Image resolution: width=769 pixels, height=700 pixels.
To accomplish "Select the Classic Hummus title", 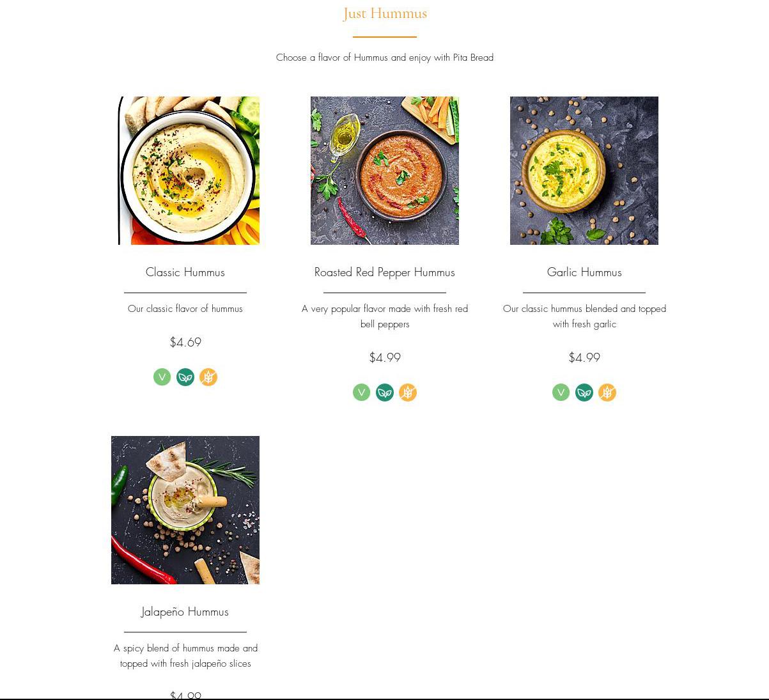I will (185, 272).
